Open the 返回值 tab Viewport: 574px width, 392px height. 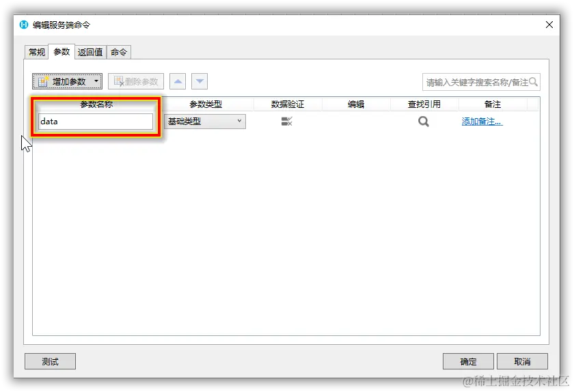(x=90, y=52)
